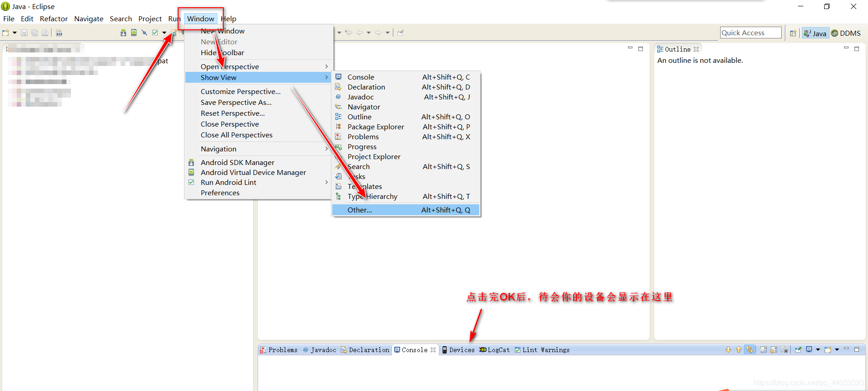
Task: Open the Problems tab
Action: pyautogui.click(x=278, y=350)
